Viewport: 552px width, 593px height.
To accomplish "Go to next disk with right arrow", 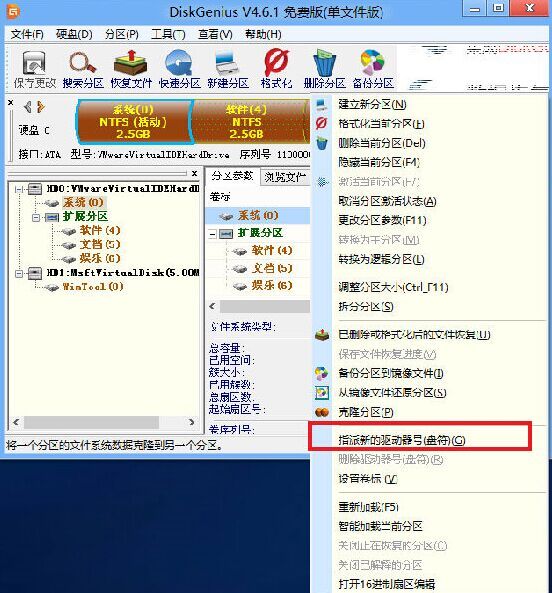I will click(x=41, y=107).
